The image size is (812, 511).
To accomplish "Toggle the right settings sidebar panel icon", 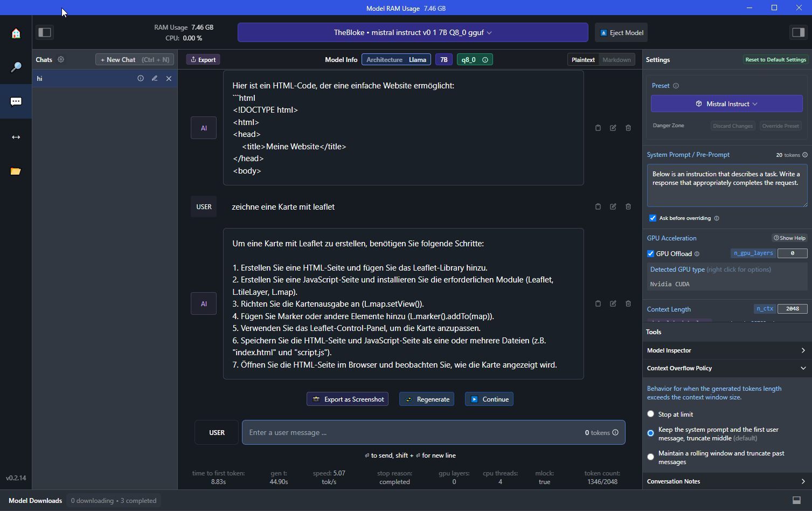I will coord(798,32).
